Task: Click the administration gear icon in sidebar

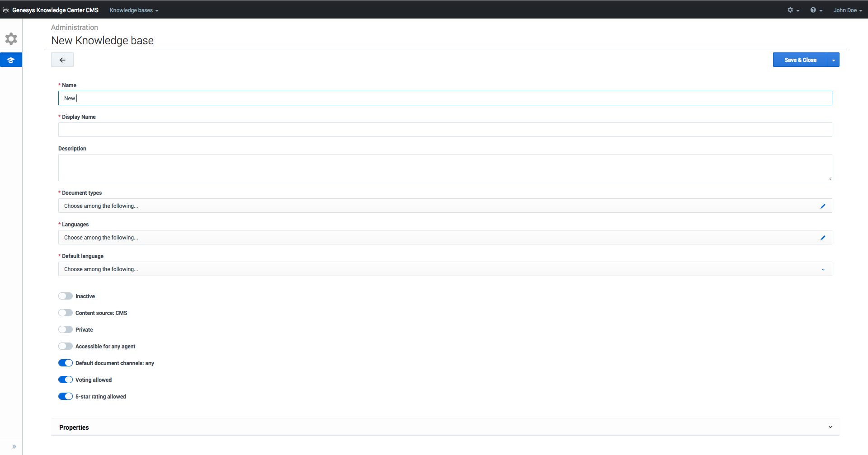Action: point(11,39)
